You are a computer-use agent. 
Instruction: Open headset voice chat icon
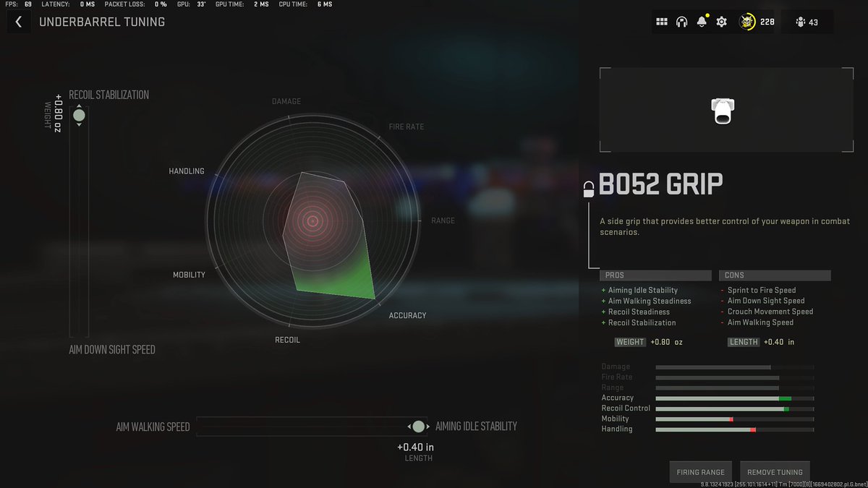[681, 22]
